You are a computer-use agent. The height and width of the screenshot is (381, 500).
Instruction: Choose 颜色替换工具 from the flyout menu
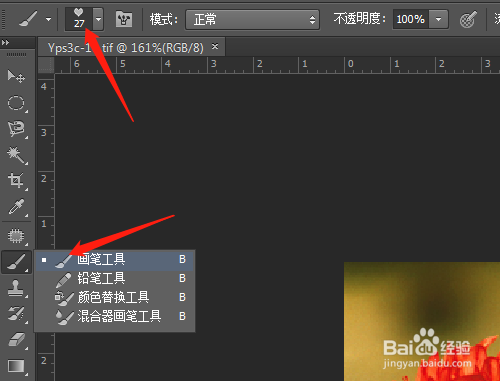click(115, 297)
